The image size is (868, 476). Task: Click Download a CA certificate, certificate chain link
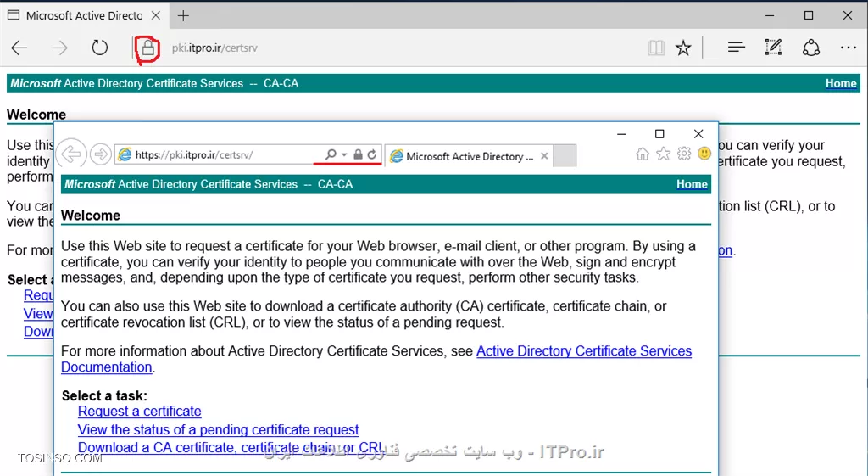coord(231,448)
